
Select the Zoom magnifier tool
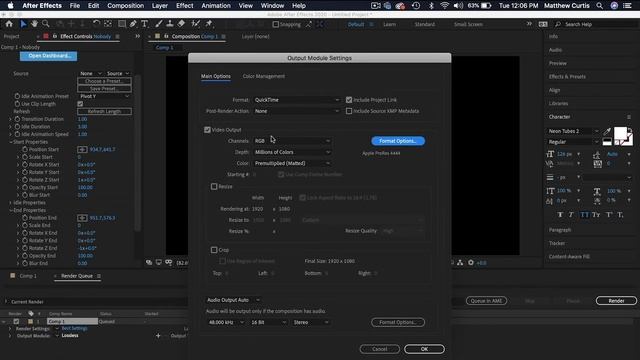coord(46,24)
